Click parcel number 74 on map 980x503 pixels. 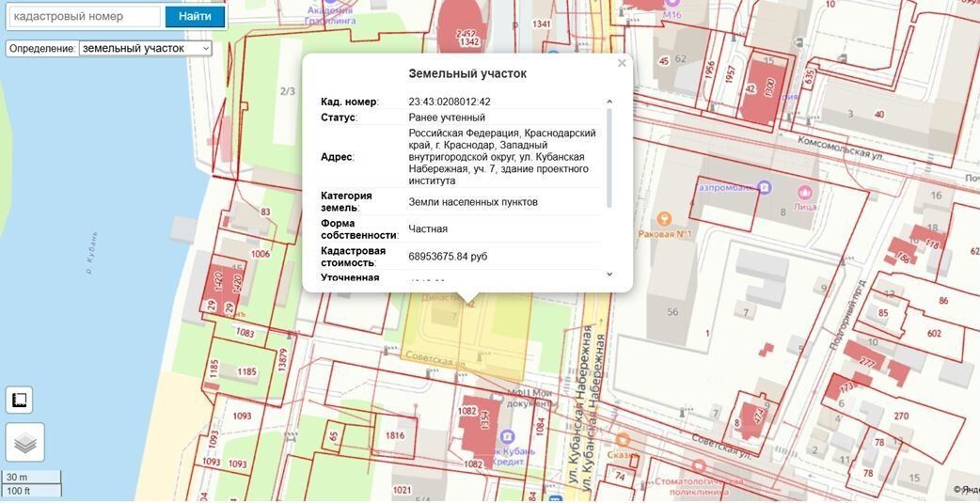[620, 477]
